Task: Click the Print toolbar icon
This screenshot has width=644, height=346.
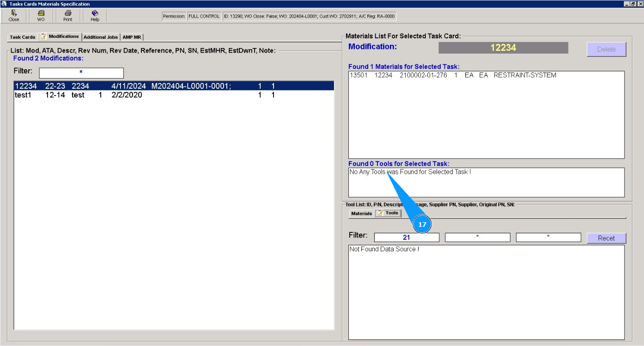Action: click(x=68, y=16)
